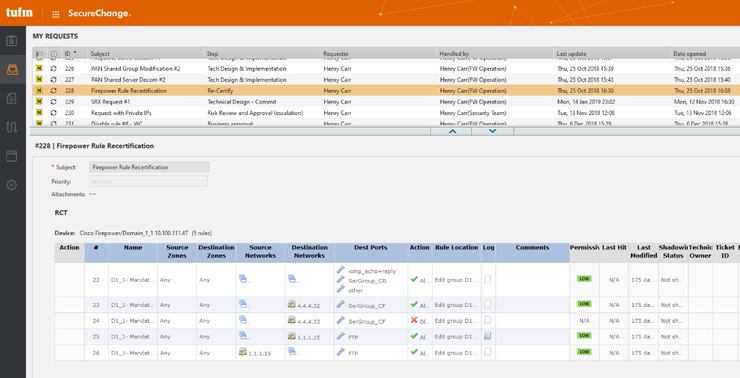Select the Firepower Rule Recertification request row

tap(386, 91)
